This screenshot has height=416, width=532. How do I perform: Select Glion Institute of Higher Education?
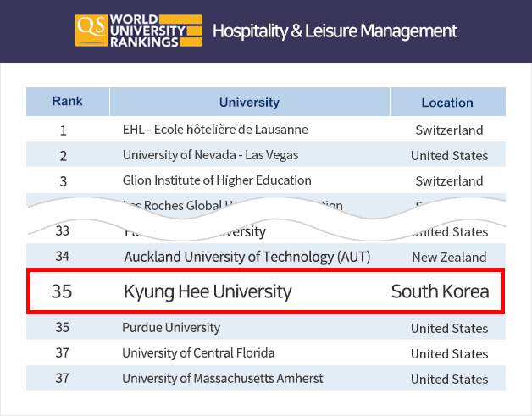tap(217, 180)
